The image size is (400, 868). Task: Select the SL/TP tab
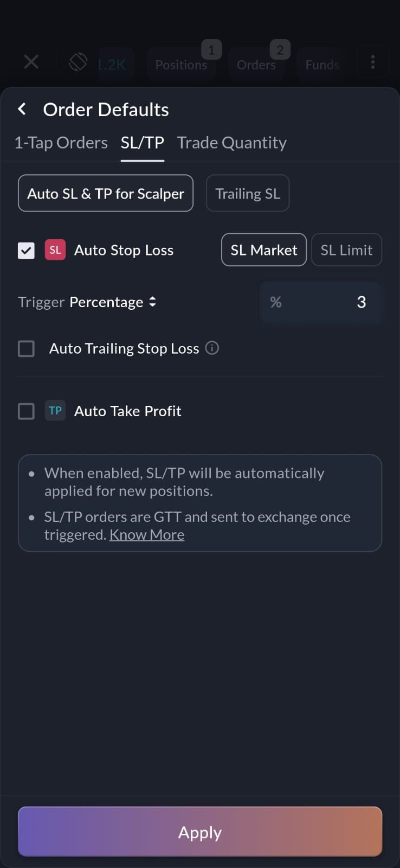pyautogui.click(x=142, y=143)
